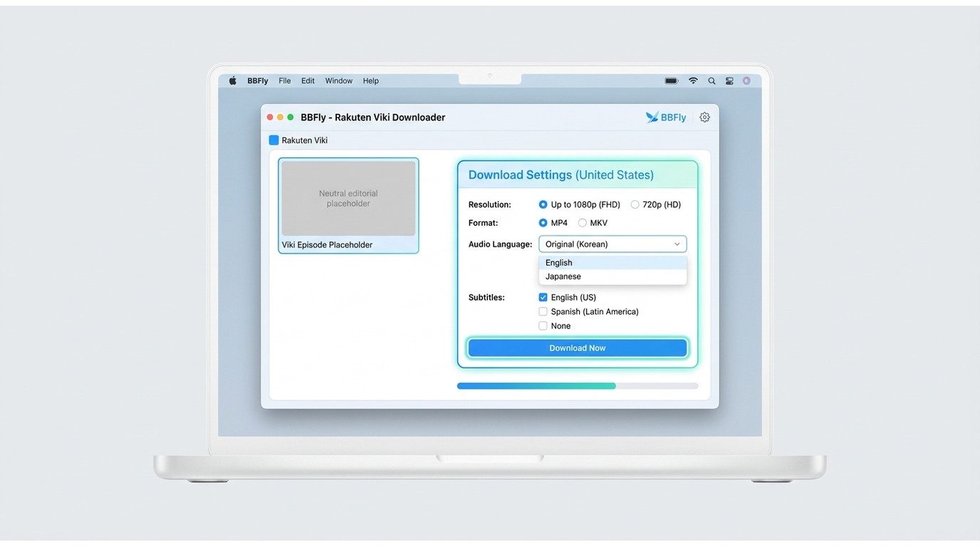Choose MKV format

tap(583, 223)
